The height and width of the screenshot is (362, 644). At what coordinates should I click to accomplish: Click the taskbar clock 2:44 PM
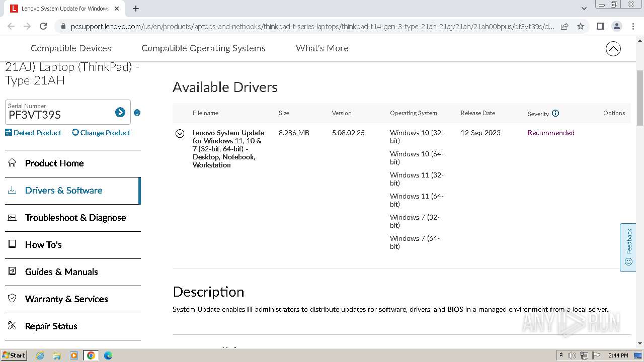pos(618,355)
